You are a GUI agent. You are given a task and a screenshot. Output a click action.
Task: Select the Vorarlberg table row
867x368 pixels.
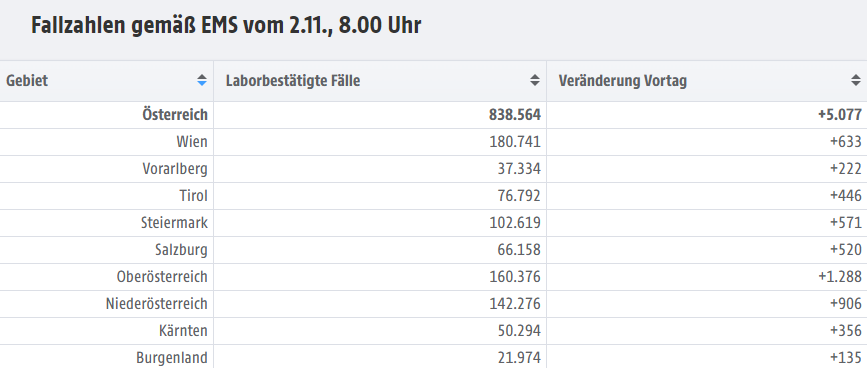click(434, 169)
